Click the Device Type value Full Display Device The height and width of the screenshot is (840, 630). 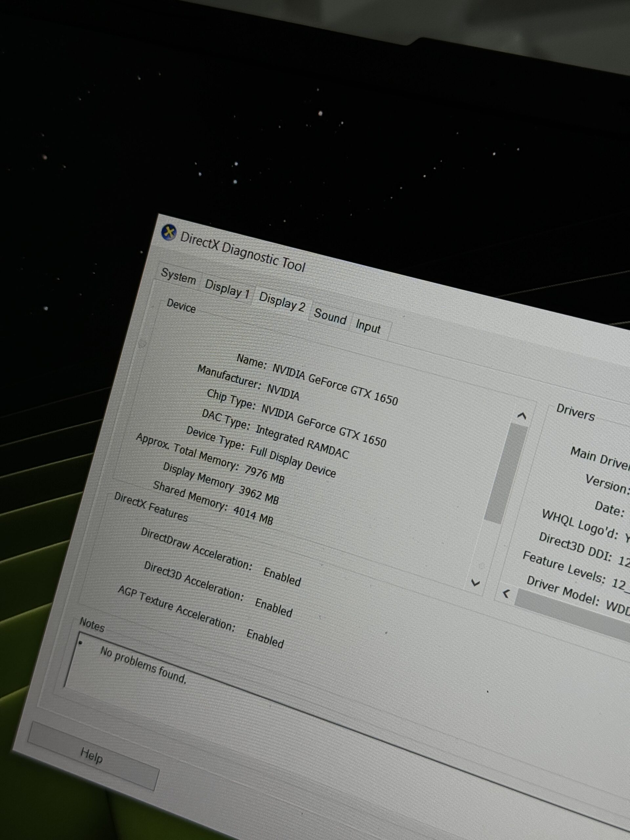click(x=293, y=461)
